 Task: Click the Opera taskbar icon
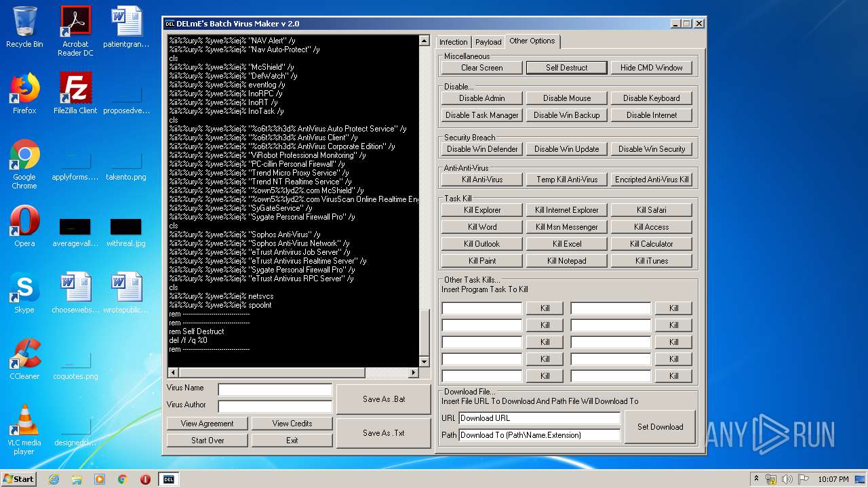[145, 479]
